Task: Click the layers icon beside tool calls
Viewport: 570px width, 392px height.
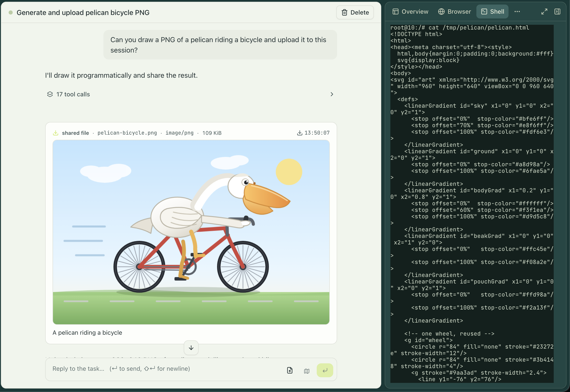Action: pos(50,94)
